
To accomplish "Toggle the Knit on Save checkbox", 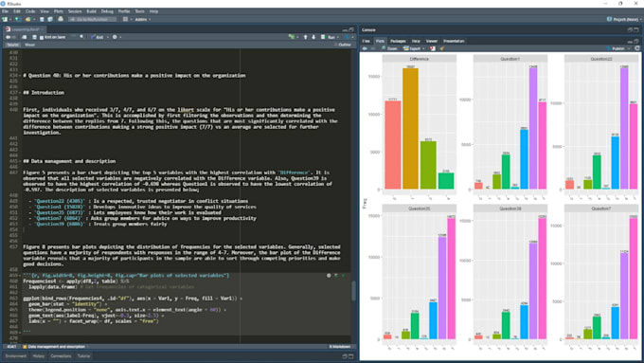I will 42,37.
